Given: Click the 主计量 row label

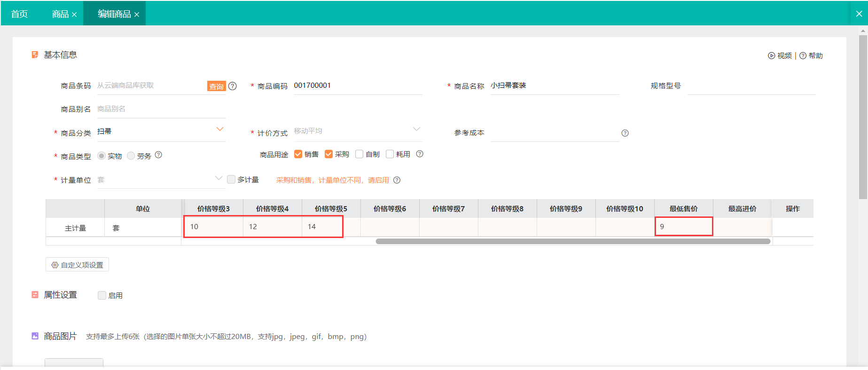Looking at the screenshot, I should (x=75, y=228).
